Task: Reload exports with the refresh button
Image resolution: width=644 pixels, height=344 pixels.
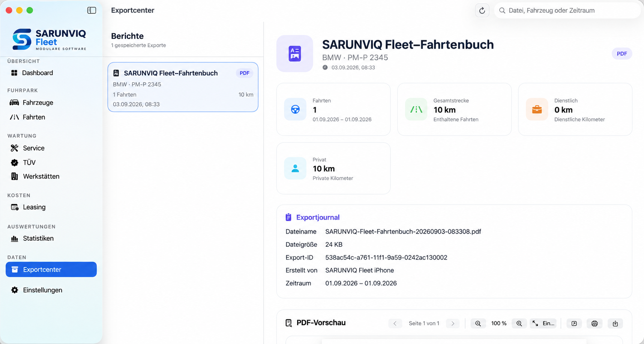Action: pyautogui.click(x=482, y=11)
